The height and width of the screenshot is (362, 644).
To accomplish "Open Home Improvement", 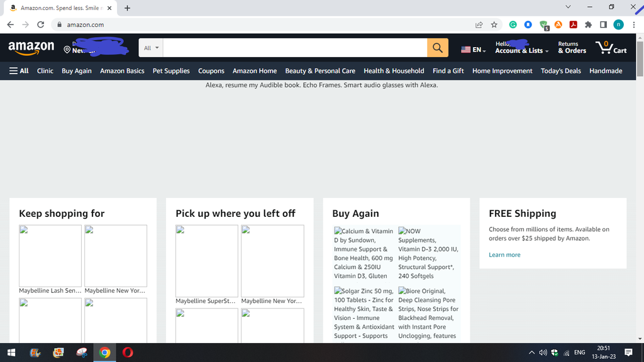I will pyautogui.click(x=502, y=70).
